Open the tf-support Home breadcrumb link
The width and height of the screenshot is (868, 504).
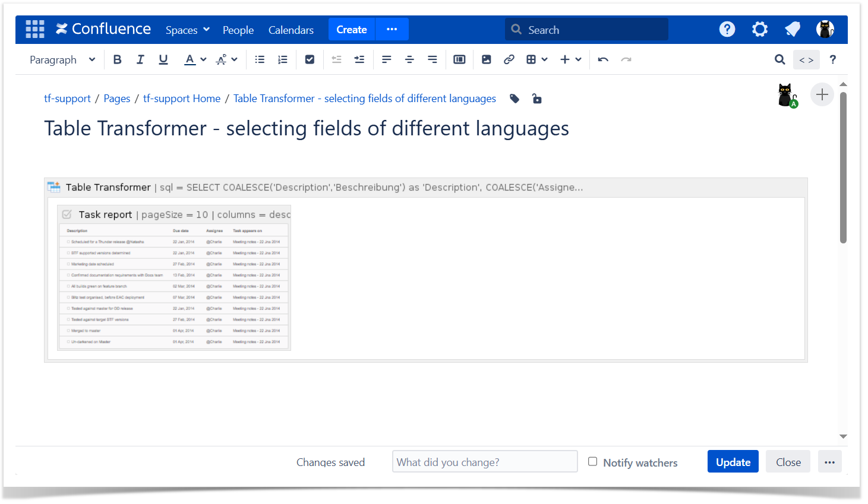(x=182, y=99)
